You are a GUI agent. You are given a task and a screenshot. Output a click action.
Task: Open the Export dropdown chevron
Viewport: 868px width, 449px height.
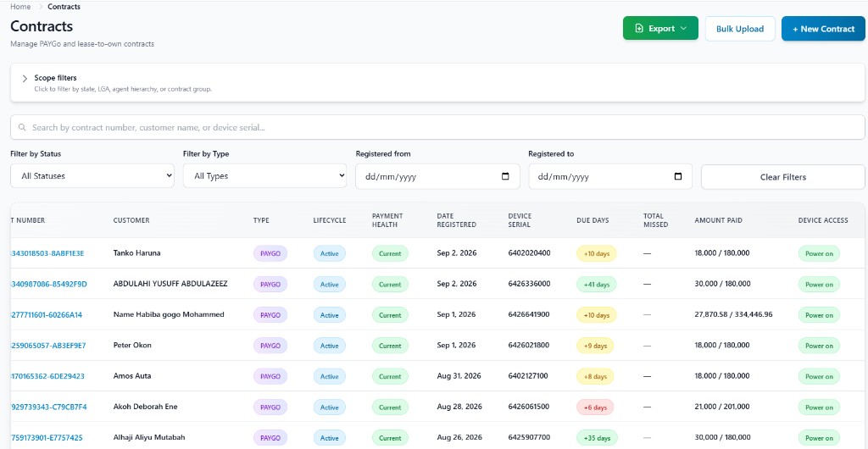(x=683, y=29)
